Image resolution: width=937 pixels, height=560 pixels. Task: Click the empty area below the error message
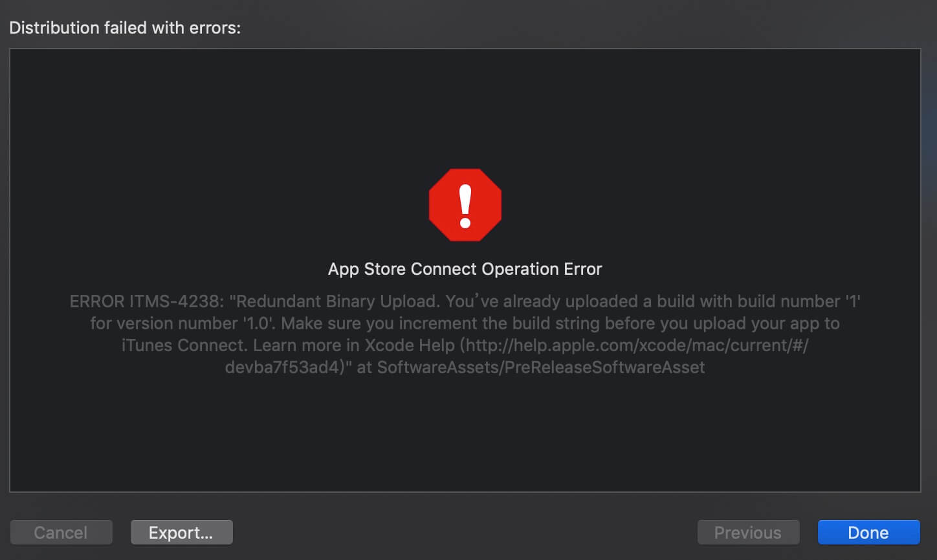coord(465,433)
